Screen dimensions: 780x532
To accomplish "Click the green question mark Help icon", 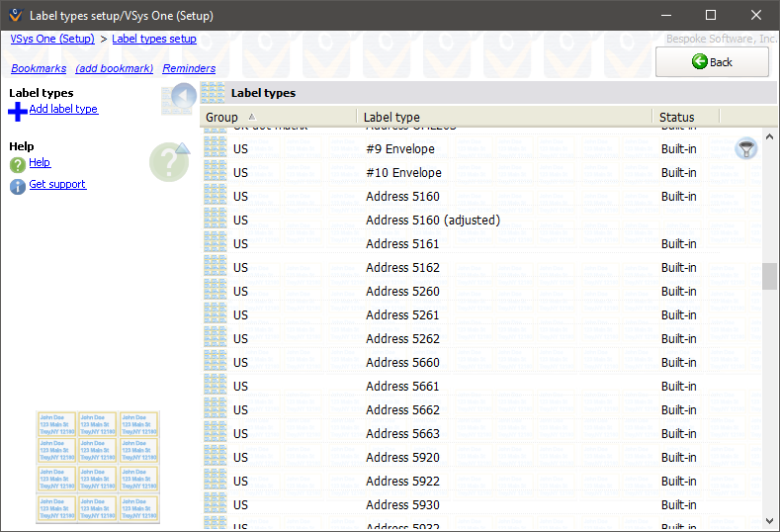I will [17, 165].
